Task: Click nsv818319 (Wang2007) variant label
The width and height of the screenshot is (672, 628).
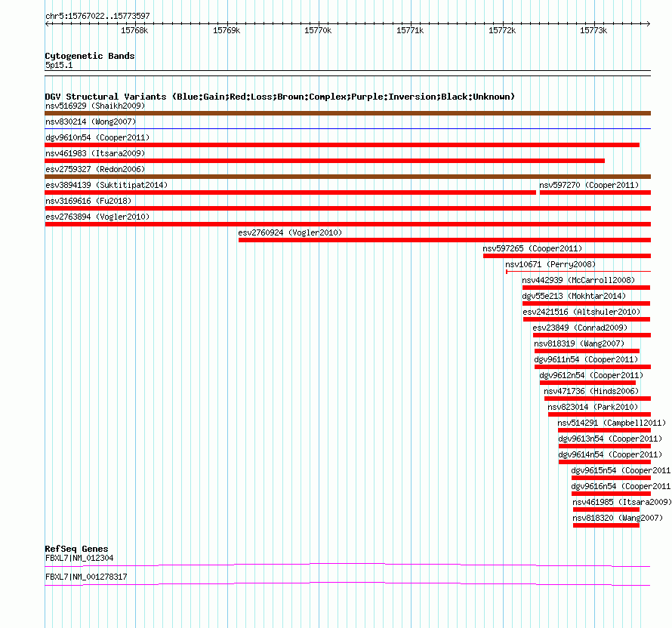Action: [579, 343]
